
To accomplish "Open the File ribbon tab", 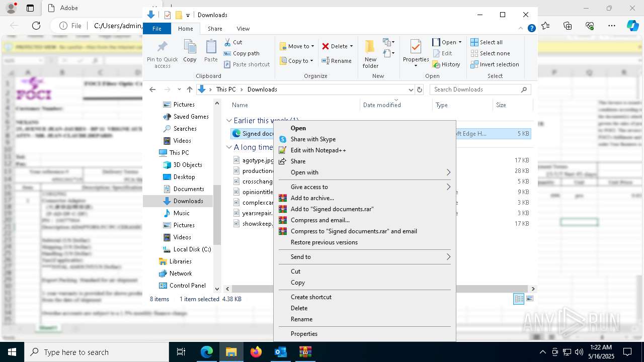I will (x=157, y=29).
